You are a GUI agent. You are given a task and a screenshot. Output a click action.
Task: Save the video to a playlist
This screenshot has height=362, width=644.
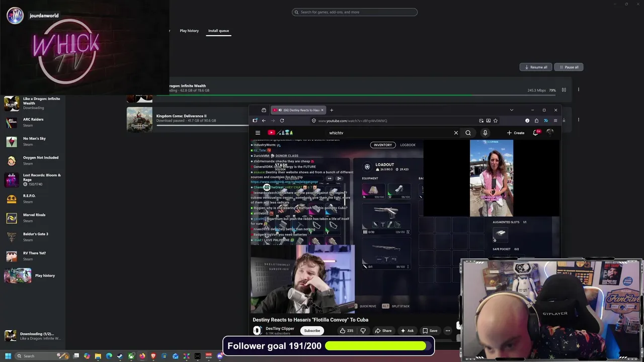point(430,330)
